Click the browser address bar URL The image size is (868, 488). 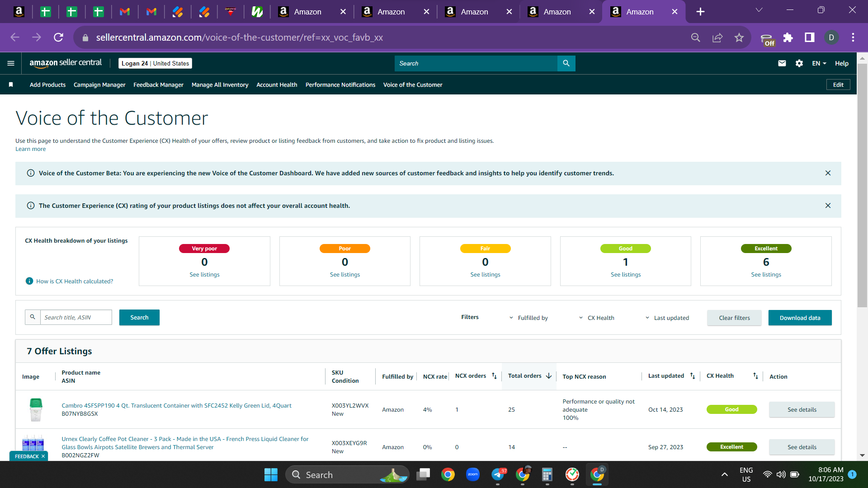coord(240,38)
